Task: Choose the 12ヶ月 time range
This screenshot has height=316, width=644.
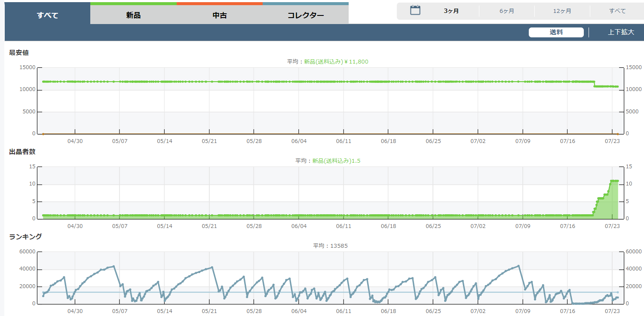Action: click(562, 11)
